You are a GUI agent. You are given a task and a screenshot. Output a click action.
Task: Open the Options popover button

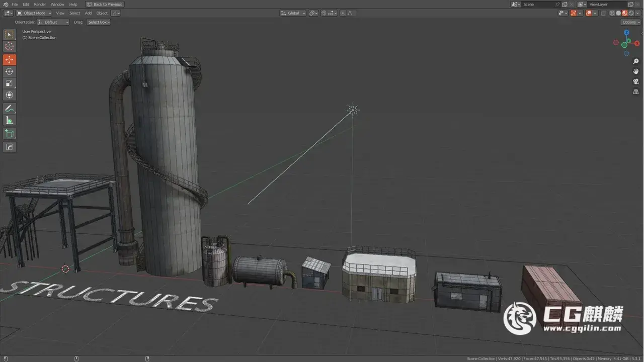[630, 22]
